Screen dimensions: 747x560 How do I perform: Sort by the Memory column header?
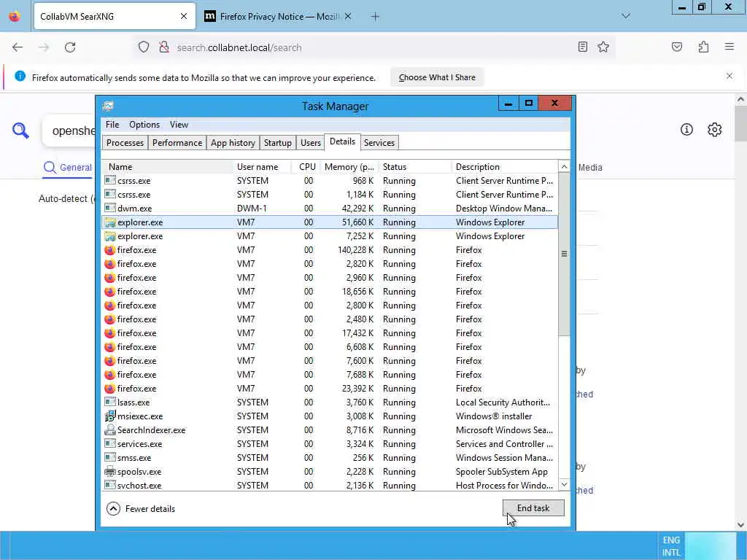tap(349, 167)
